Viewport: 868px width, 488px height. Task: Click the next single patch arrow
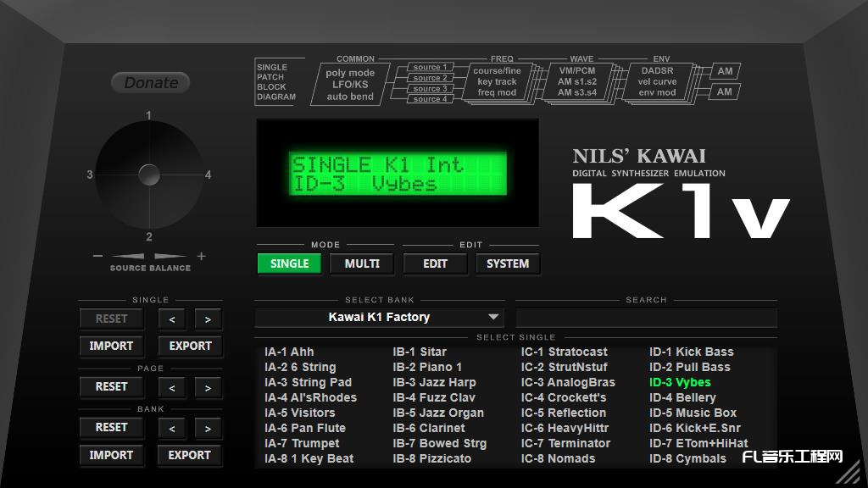click(208, 319)
